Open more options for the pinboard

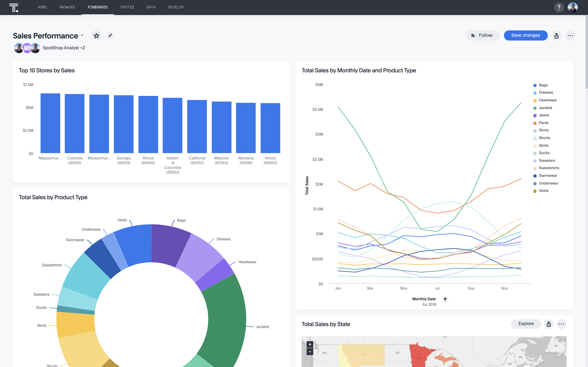(570, 35)
